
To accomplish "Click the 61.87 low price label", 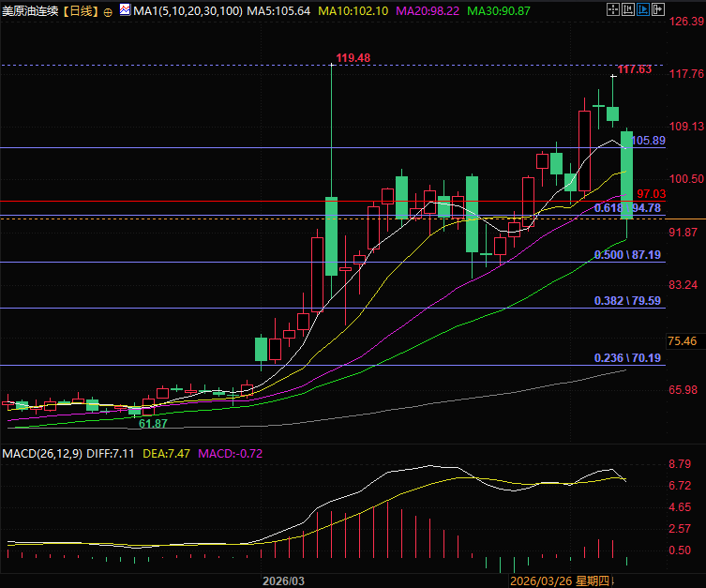I will tap(153, 424).
